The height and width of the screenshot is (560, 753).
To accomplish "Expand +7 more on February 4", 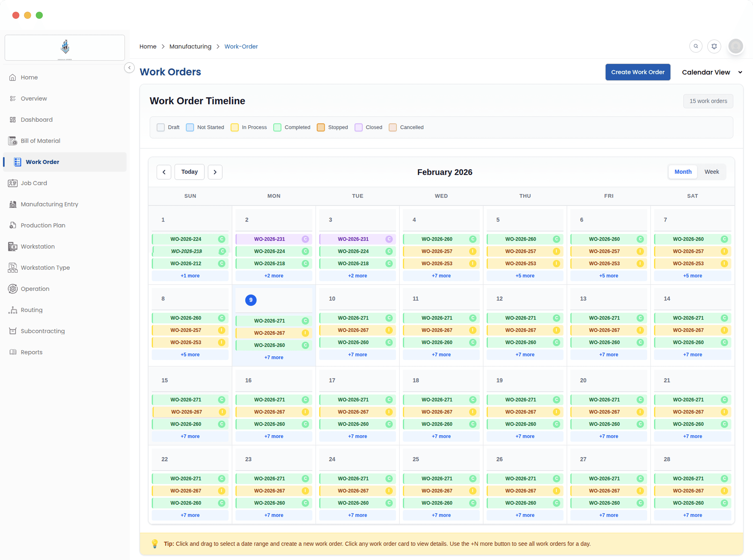I will click(441, 276).
